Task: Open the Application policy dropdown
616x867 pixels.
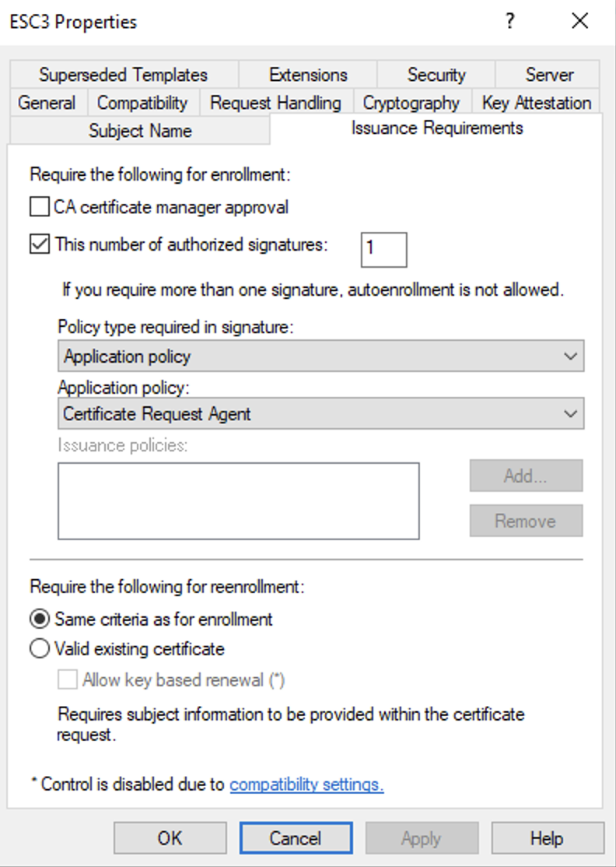Action: [320, 413]
